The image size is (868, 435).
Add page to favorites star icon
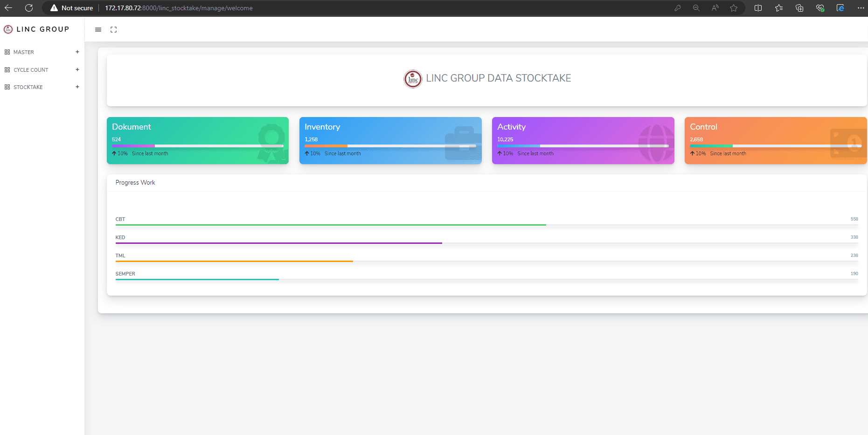click(x=734, y=8)
